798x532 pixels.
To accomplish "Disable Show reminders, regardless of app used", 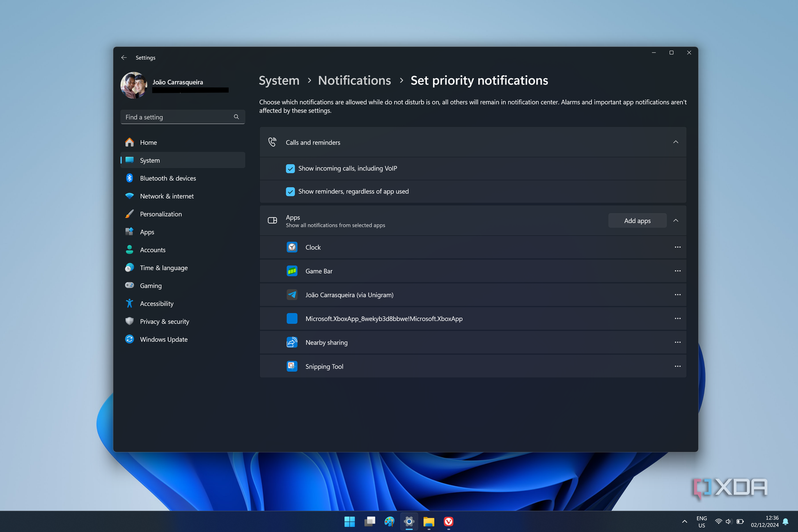I will tap(290, 191).
